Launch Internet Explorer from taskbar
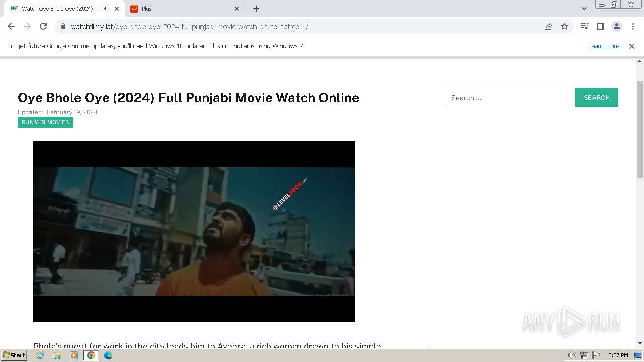 coord(40,355)
